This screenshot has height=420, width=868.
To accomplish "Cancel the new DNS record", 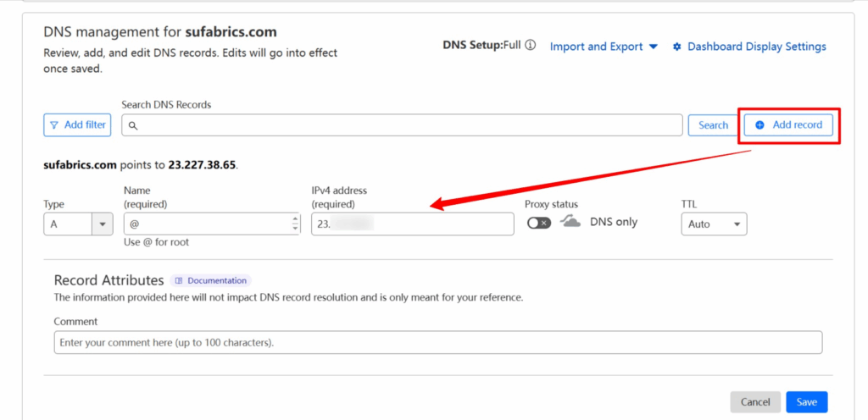I will (x=754, y=402).
